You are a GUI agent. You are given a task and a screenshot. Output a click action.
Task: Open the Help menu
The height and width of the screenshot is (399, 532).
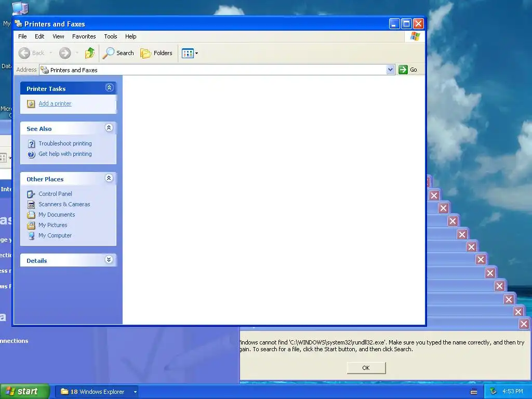point(130,36)
